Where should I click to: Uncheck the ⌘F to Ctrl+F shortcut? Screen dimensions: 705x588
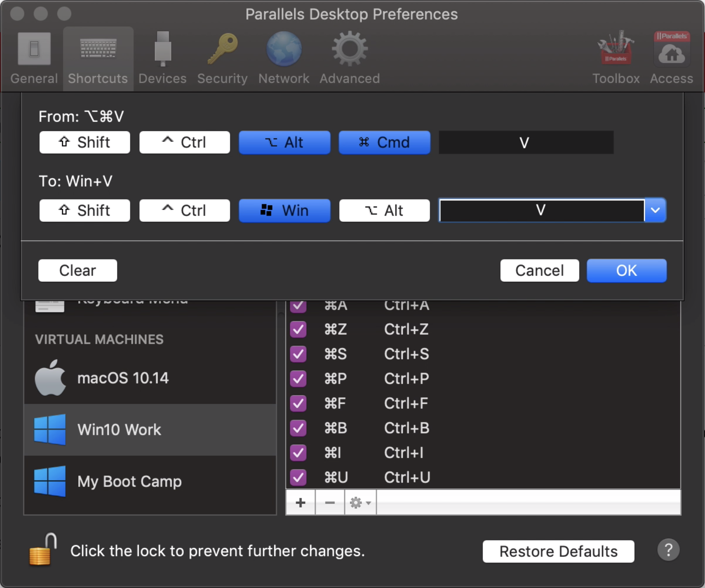click(298, 403)
